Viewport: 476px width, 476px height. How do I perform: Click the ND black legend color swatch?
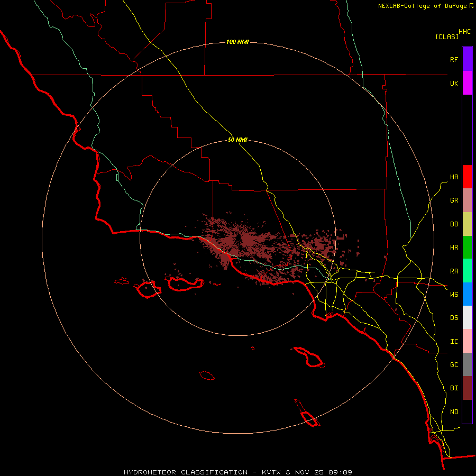(x=467, y=411)
